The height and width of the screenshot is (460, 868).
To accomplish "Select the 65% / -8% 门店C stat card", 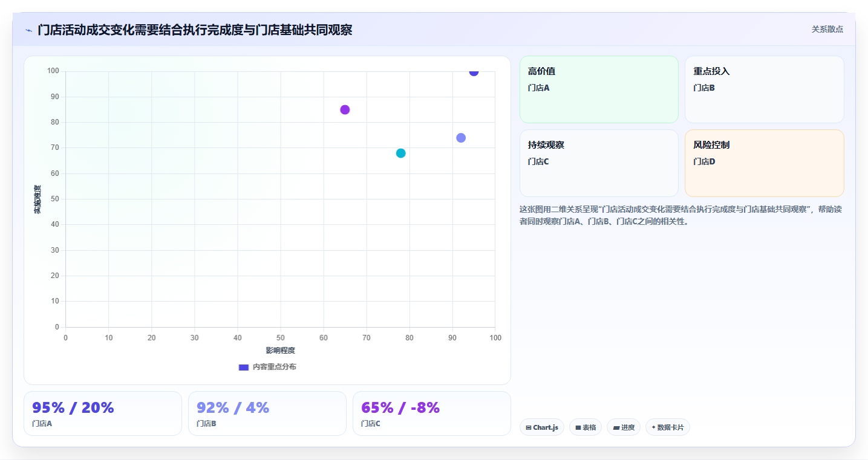I will pyautogui.click(x=432, y=413).
